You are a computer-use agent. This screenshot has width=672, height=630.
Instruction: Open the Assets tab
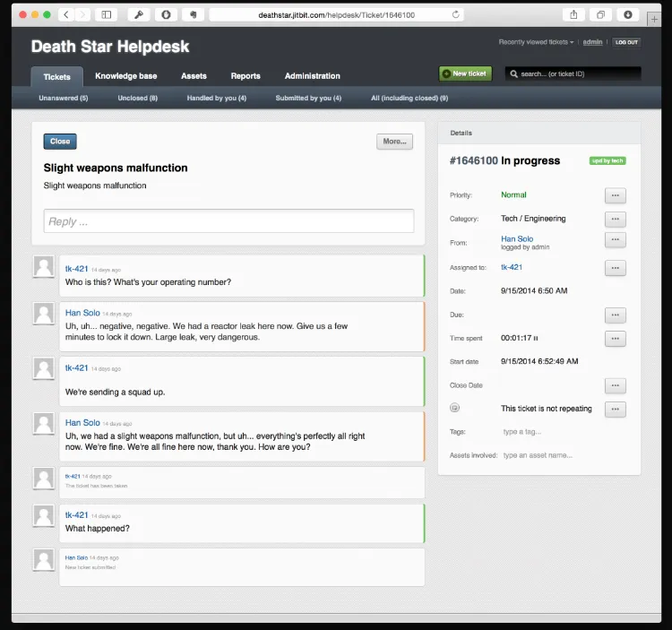pyautogui.click(x=194, y=76)
